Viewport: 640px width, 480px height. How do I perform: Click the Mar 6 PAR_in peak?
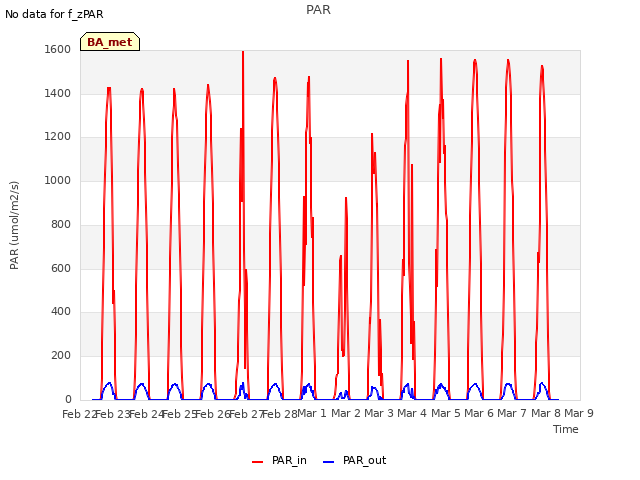point(475,60)
